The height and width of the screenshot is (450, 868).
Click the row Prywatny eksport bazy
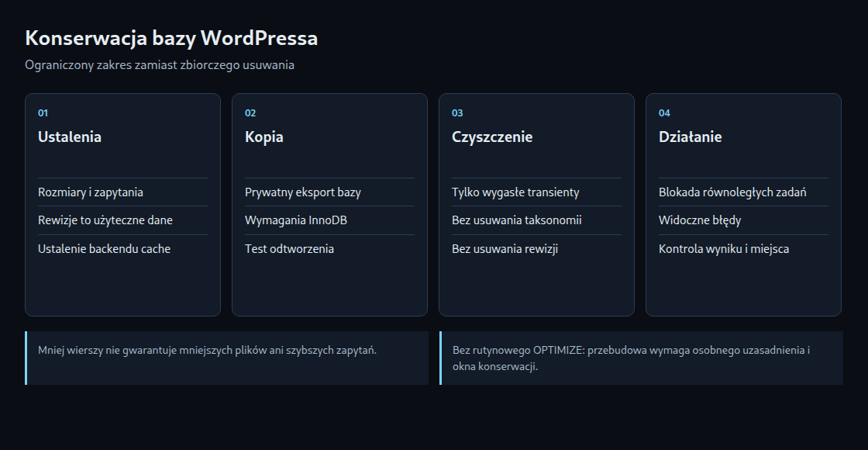pos(329,192)
